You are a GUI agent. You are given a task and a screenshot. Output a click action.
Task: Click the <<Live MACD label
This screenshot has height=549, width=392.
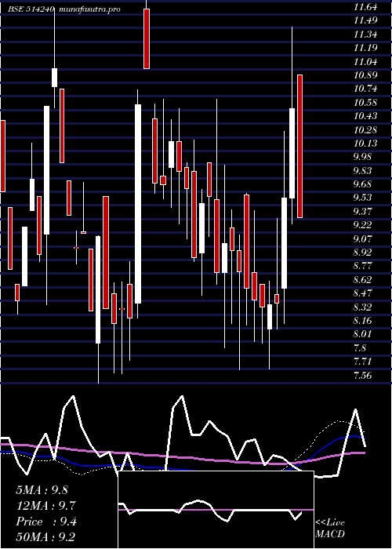[330, 529]
